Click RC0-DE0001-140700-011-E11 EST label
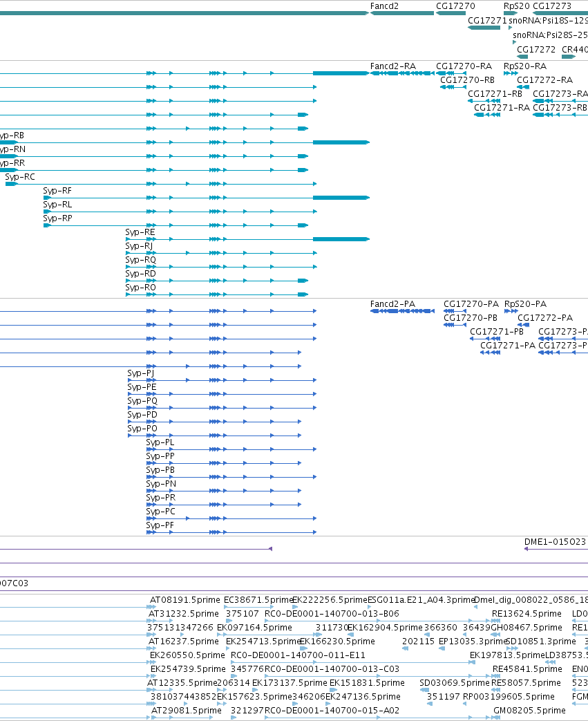Screen dimensions: 588x721 298,655
